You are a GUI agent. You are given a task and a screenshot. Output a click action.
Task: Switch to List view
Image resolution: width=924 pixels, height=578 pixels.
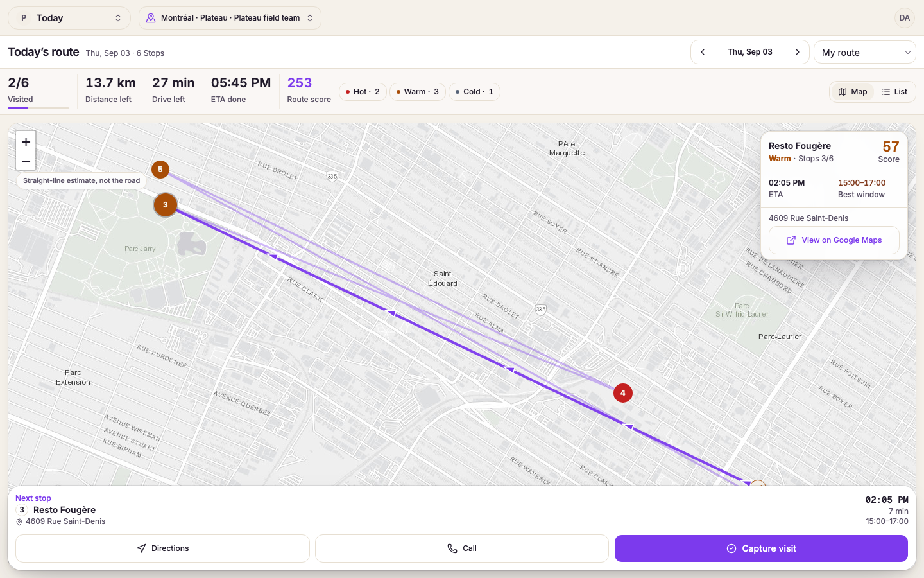pos(894,92)
